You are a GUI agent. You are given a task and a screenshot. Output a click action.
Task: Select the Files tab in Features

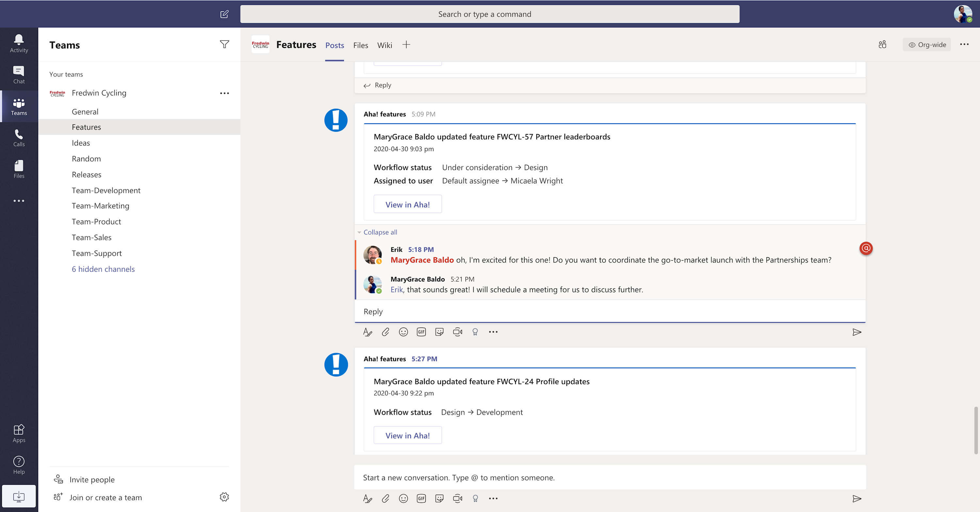(x=360, y=45)
